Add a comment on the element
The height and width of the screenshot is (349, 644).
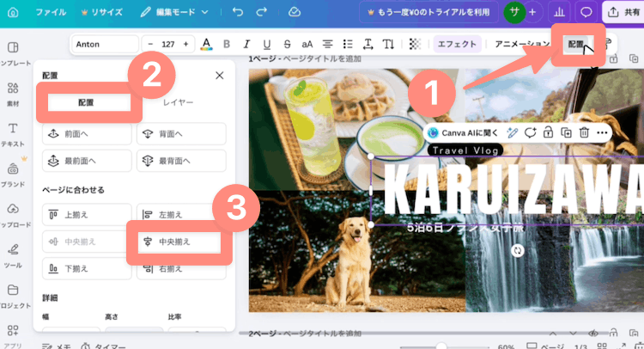coord(530,132)
